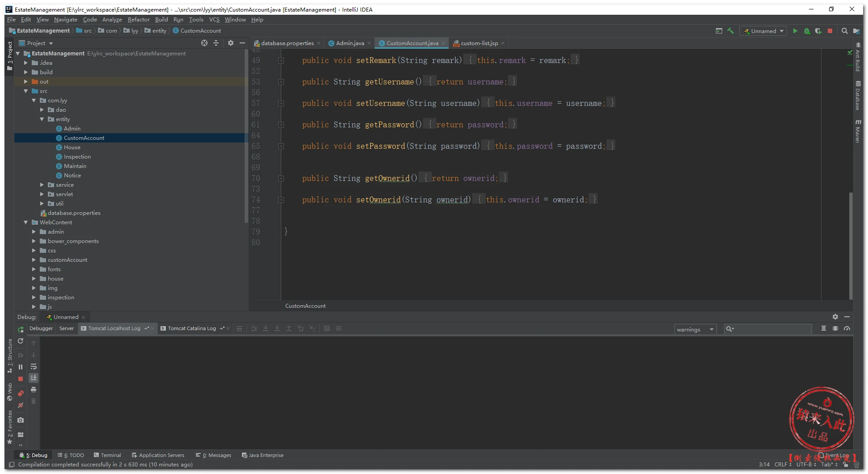Open the Refactor menu

[139, 20]
